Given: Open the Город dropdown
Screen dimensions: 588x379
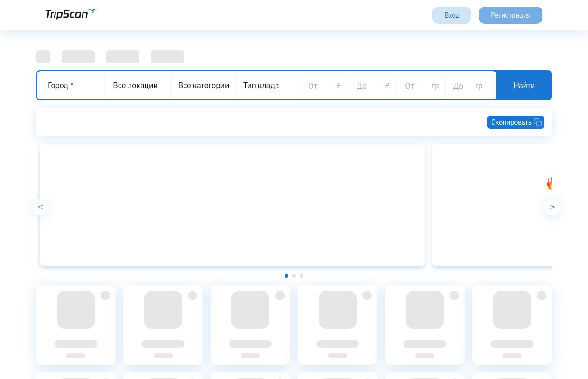Looking at the screenshot, I should pos(71,86).
